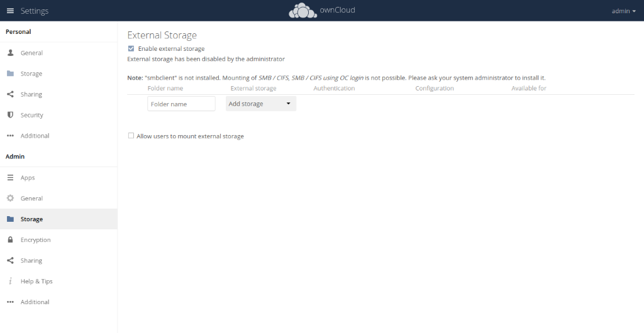Open the hamburger menu next to Settings
This screenshot has height=333, width=644.
10,11
